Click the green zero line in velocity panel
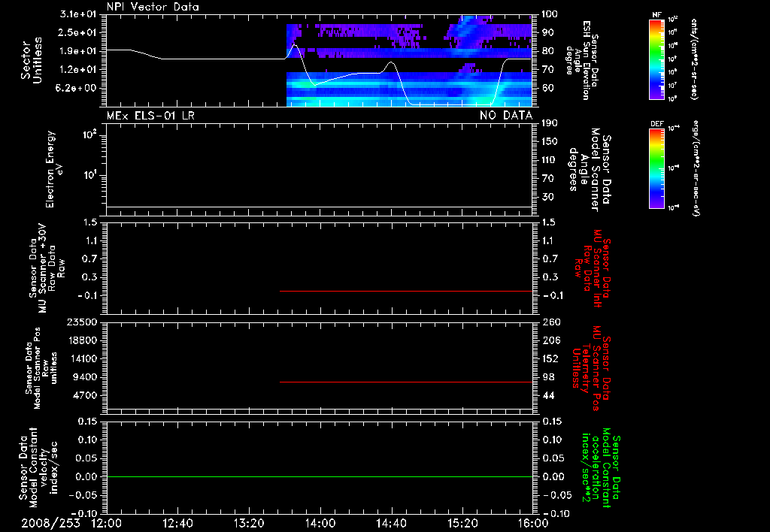The image size is (770, 532). click(x=320, y=476)
